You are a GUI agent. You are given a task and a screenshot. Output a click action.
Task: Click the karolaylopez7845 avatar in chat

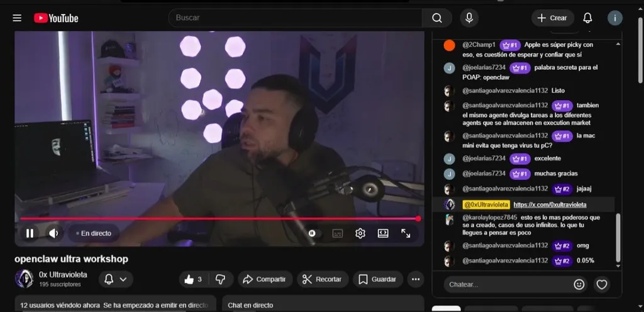(449, 220)
